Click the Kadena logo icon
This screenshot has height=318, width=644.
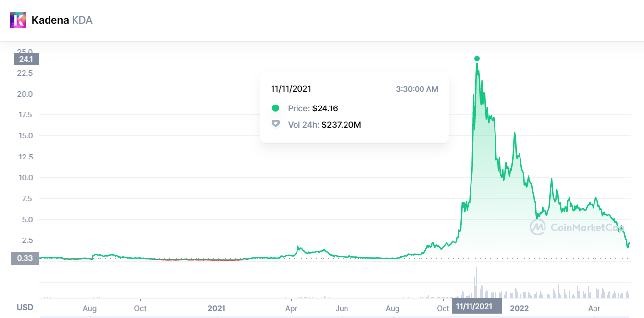[x=19, y=20]
